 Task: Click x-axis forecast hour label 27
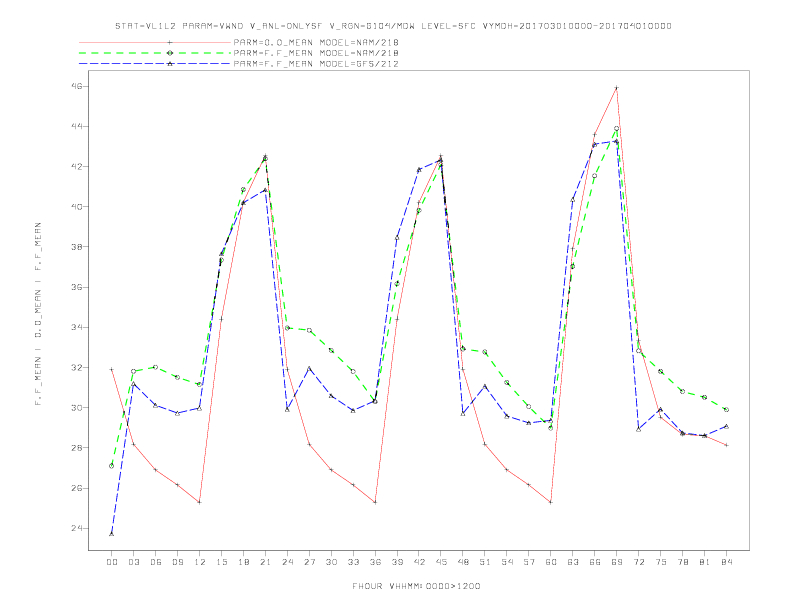click(x=309, y=562)
